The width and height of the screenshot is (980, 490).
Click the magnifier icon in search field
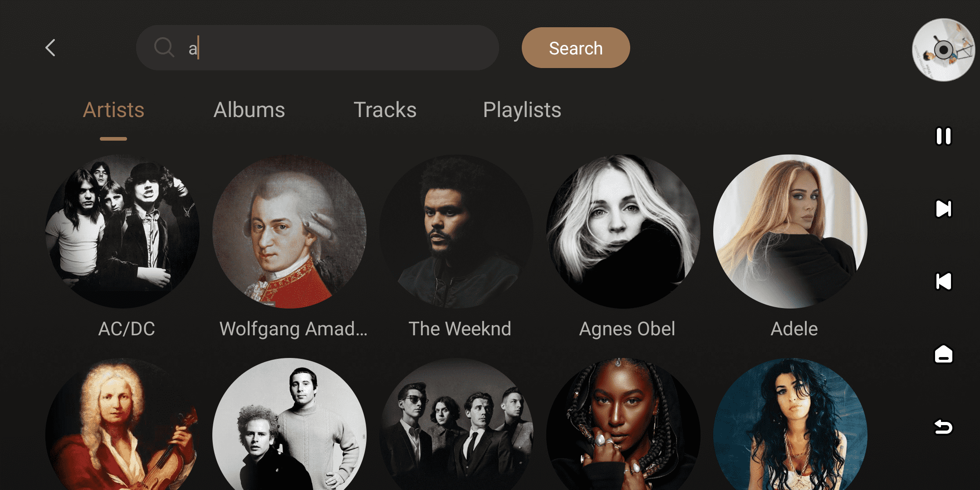pos(164,47)
